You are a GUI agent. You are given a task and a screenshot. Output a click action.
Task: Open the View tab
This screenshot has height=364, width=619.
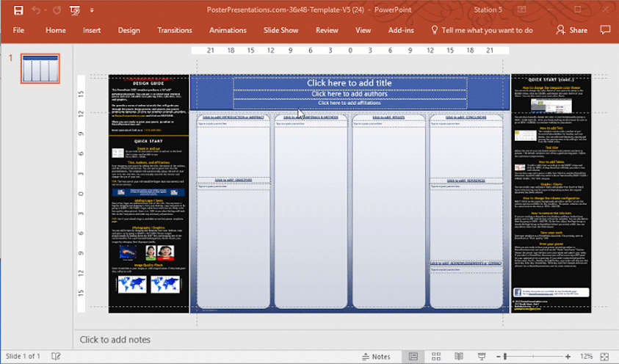[363, 30]
